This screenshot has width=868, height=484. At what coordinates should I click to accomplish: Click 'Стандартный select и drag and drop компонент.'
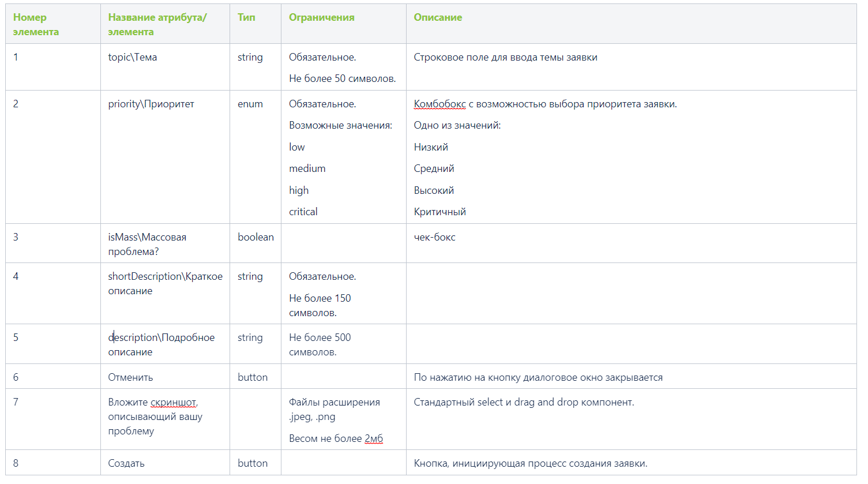click(x=524, y=402)
